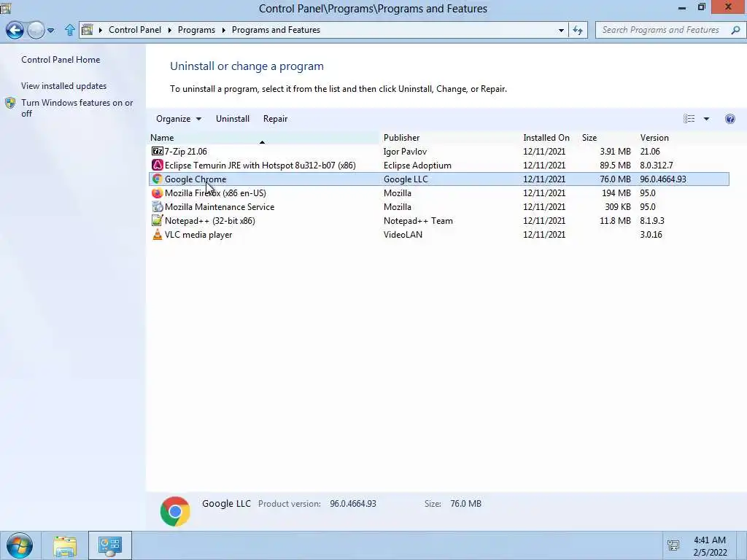Click the 7-Zip icon in list
The height and width of the screenshot is (560, 747).
(158, 152)
